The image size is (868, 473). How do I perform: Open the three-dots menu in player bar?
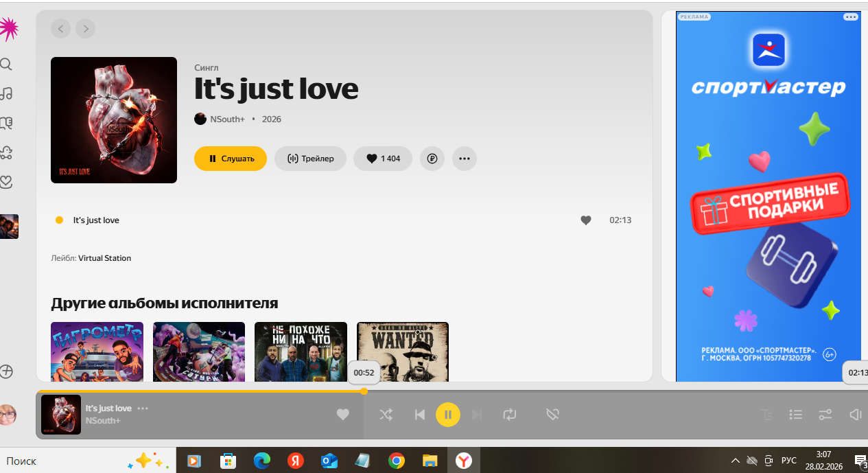143,408
